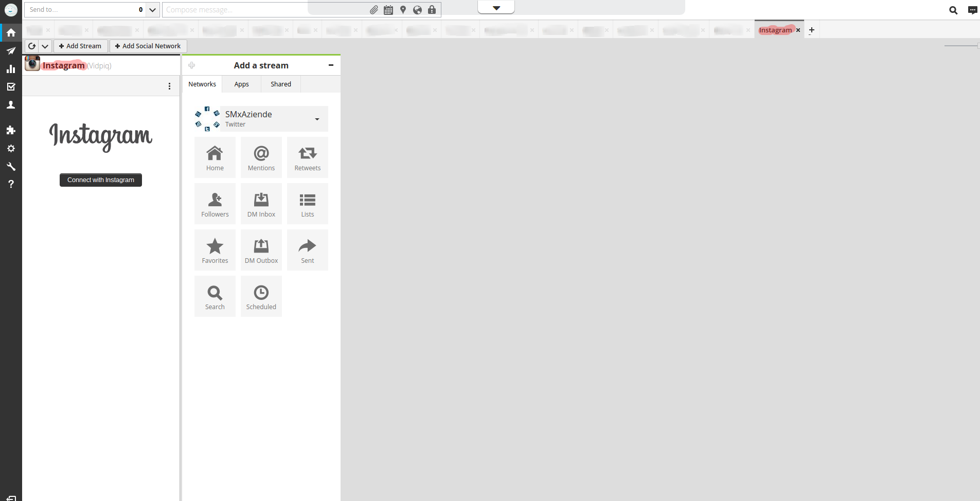This screenshot has height=501, width=980.
Task: Choose the Favorites star stream
Action: point(215,250)
